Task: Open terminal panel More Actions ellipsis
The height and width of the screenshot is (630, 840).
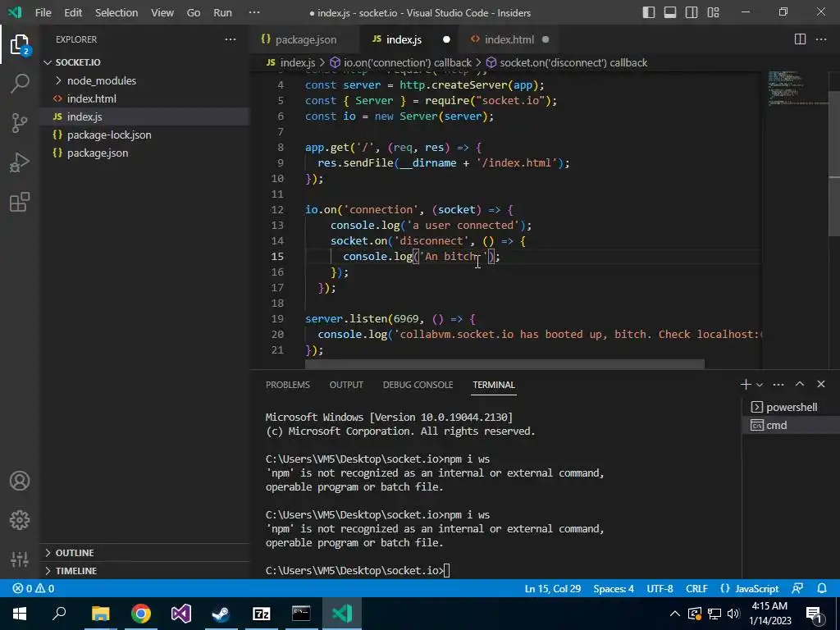Action: 778,384
